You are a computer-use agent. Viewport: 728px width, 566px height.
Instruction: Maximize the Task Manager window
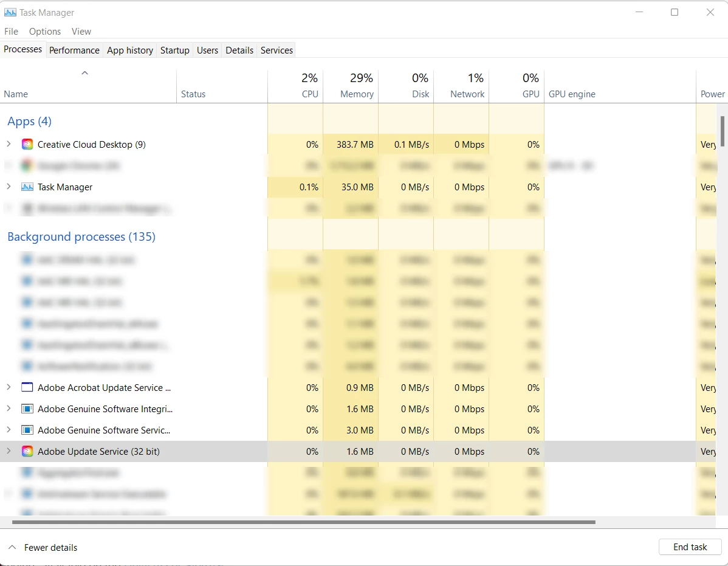(x=675, y=13)
